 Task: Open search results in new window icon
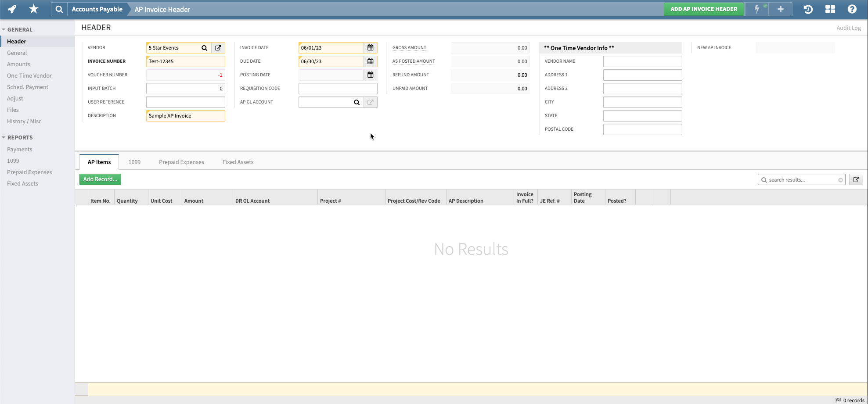856,179
